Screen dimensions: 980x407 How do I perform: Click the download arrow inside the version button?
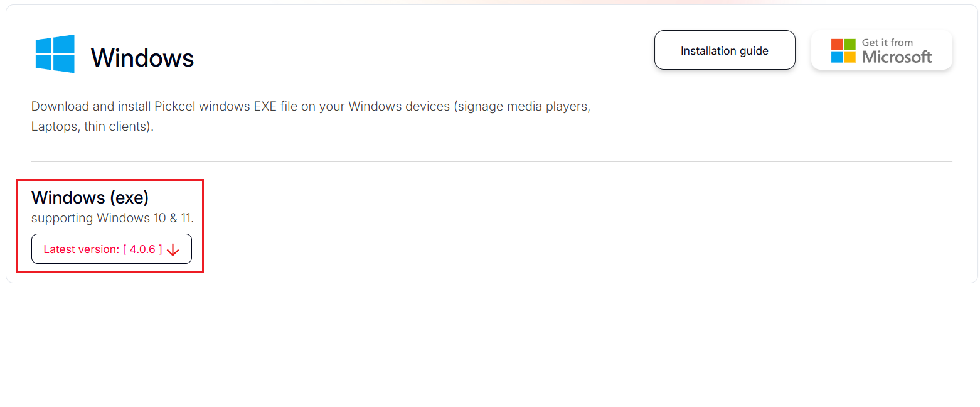[x=173, y=249]
